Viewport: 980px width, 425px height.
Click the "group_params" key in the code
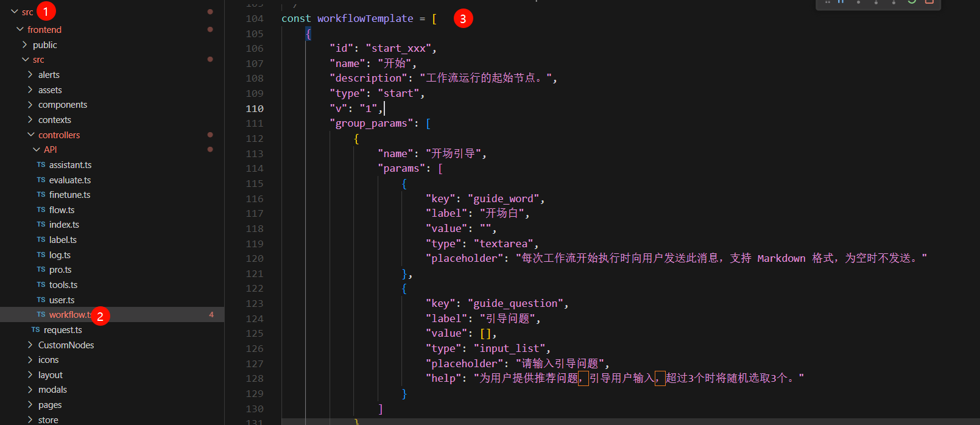372,124
